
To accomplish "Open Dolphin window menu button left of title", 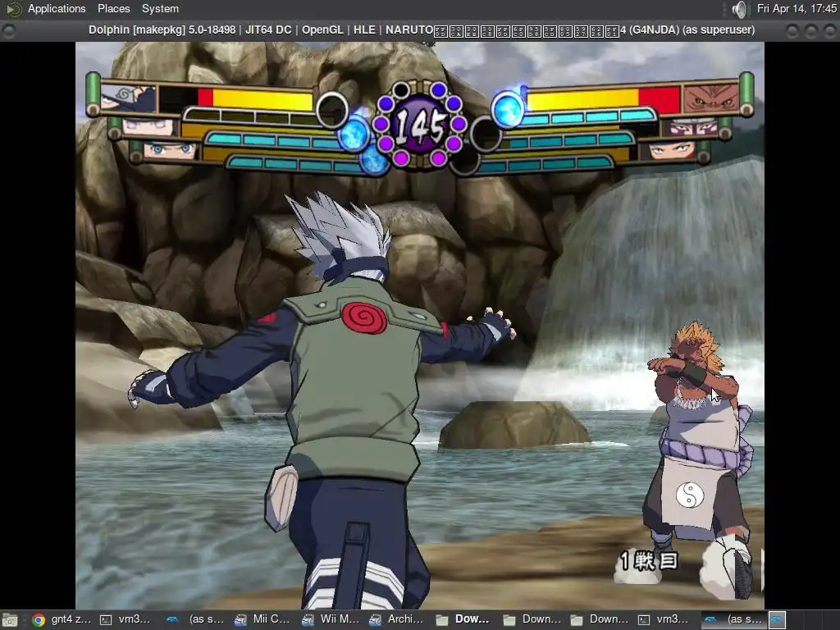I will click(x=9, y=31).
